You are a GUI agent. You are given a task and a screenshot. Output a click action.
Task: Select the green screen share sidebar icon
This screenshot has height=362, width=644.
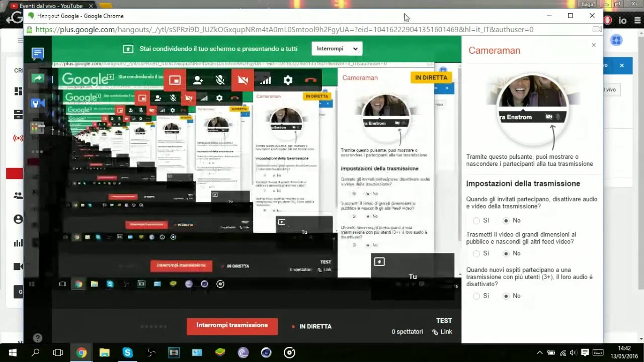click(37, 78)
